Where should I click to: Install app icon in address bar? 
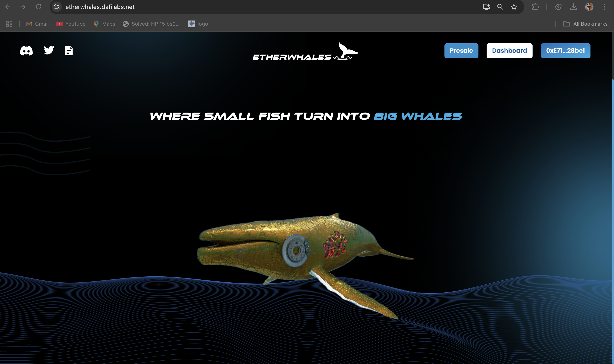pyautogui.click(x=486, y=7)
